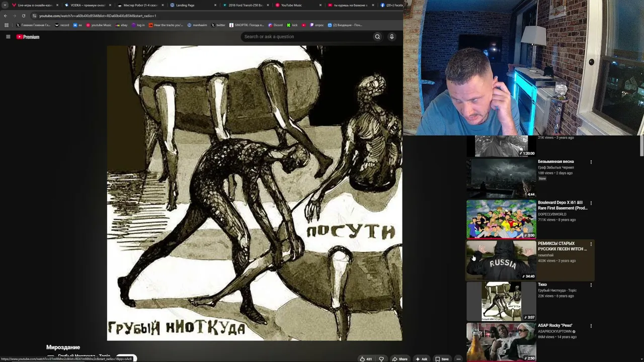Viewport: 644px width, 362px height.
Task: Open options menu for 'Тихо'
Action: [591, 285]
